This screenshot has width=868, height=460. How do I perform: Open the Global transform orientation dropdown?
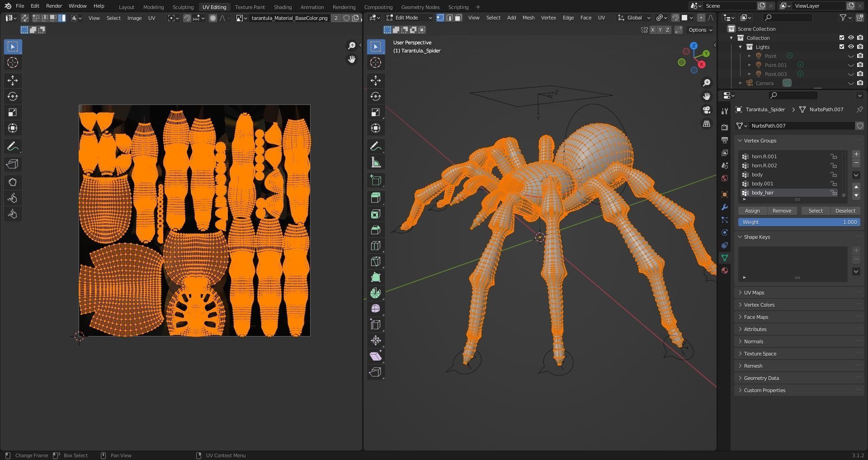point(635,18)
